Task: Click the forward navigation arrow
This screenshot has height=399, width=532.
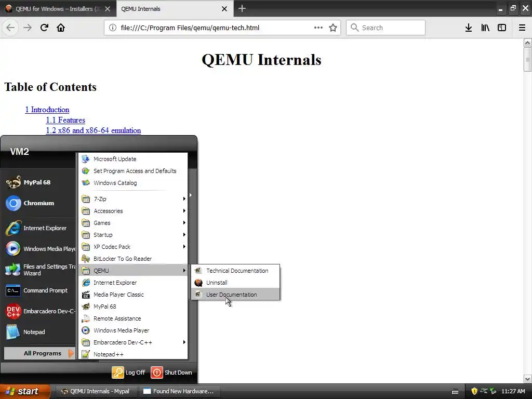Action: coord(28,28)
